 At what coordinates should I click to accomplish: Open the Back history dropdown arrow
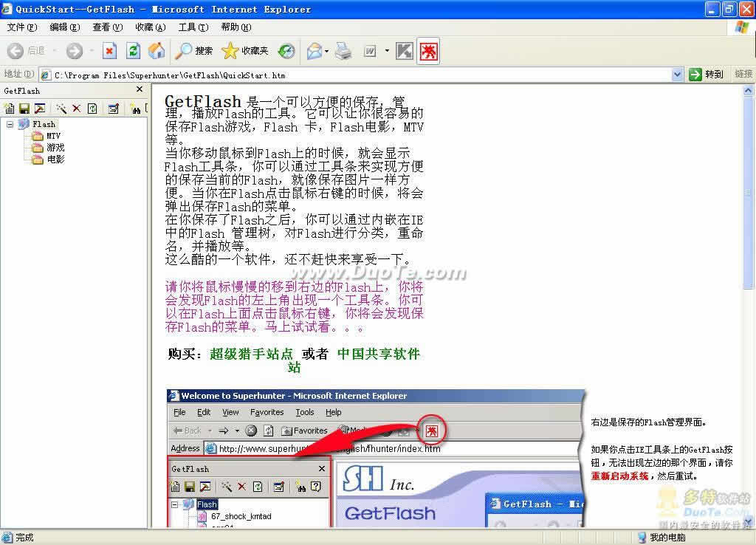[54, 51]
